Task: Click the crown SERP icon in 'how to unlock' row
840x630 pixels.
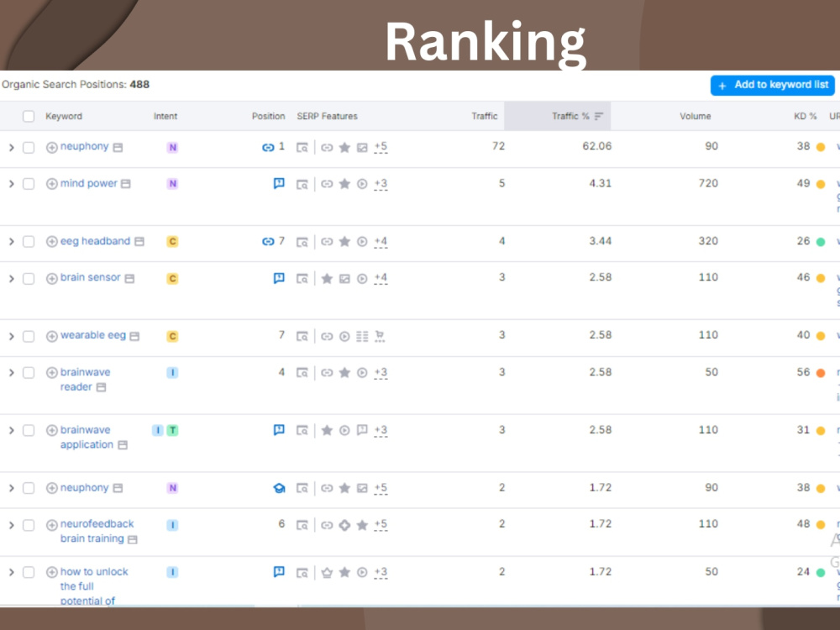Action: [x=327, y=573]
